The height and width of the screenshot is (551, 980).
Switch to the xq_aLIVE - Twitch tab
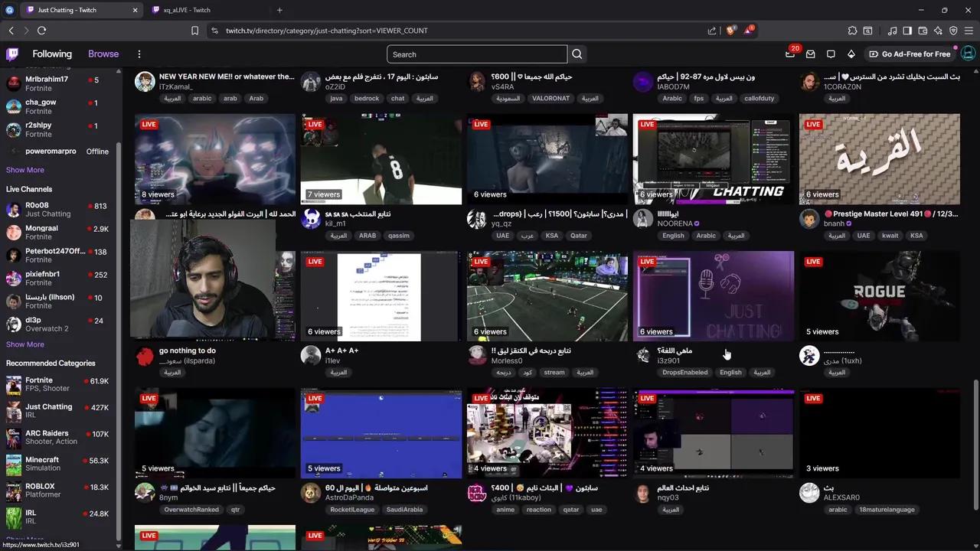[x=207, y=10]
